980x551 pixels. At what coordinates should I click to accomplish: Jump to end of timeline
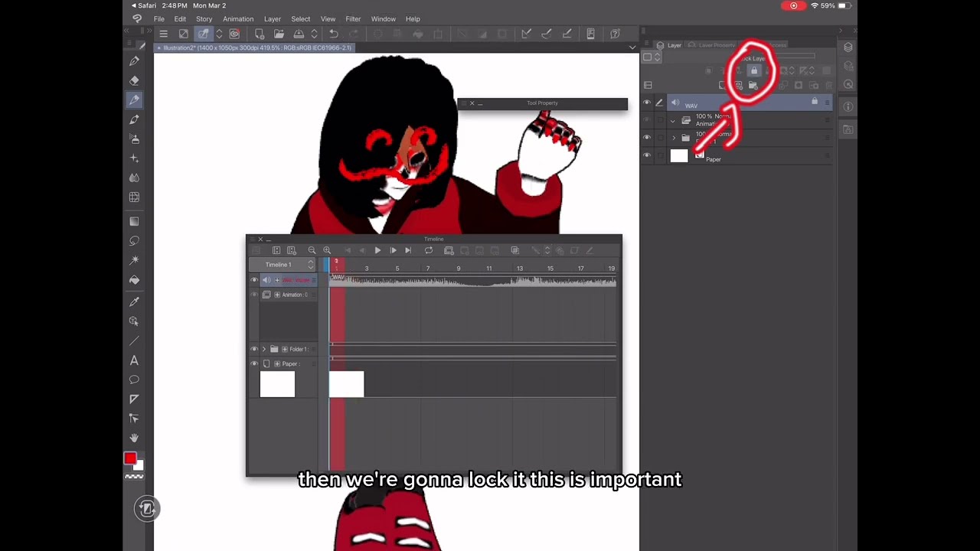(408, 250)
